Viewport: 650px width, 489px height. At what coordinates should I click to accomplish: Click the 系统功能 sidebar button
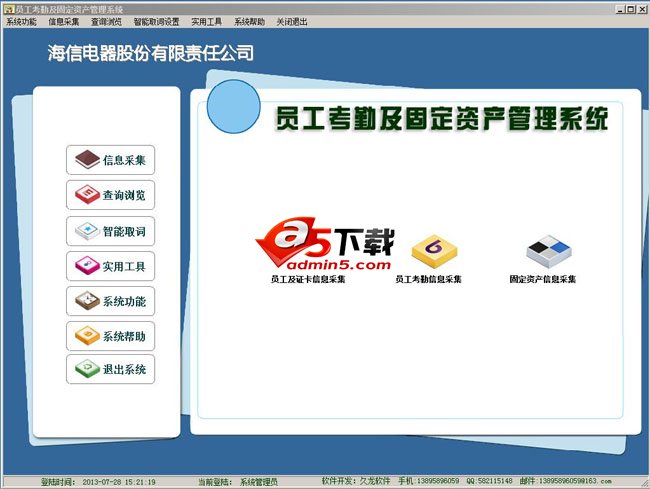click(x=110, y=301)
